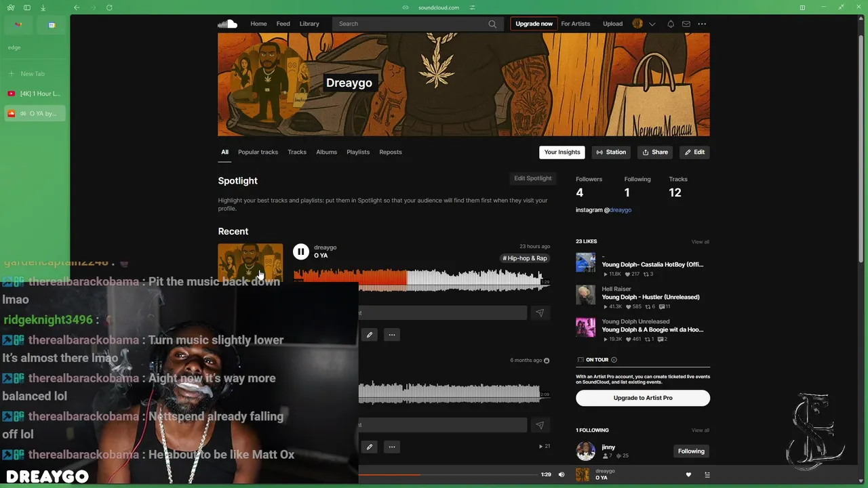Screen dimensions: 868x488
Task: Click the profile Edit button
Action: (x=694, y=152)
